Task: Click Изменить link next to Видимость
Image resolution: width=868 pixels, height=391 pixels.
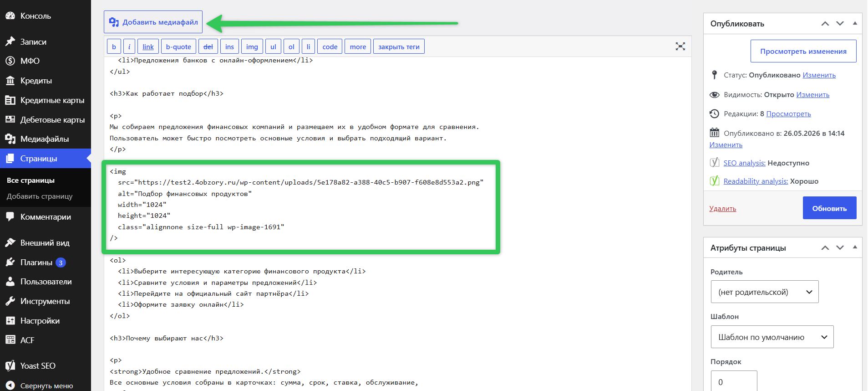Action: [812, 95]
